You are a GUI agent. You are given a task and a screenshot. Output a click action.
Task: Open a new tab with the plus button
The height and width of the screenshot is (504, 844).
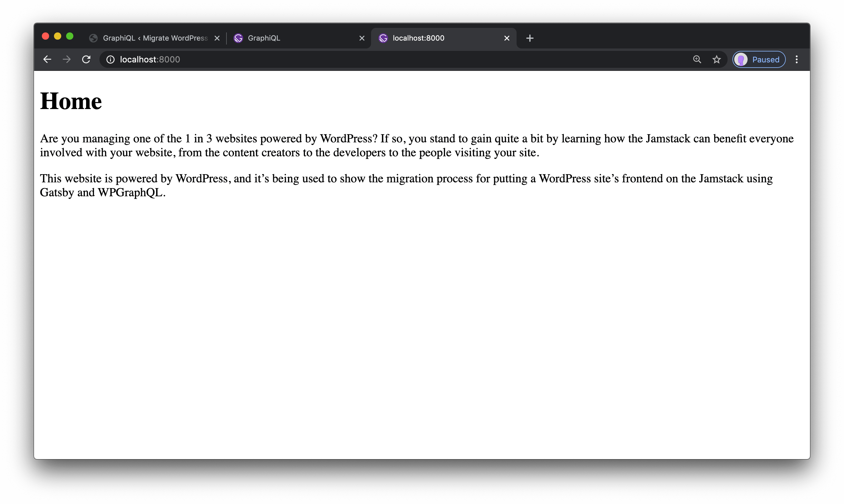(529, 38)
